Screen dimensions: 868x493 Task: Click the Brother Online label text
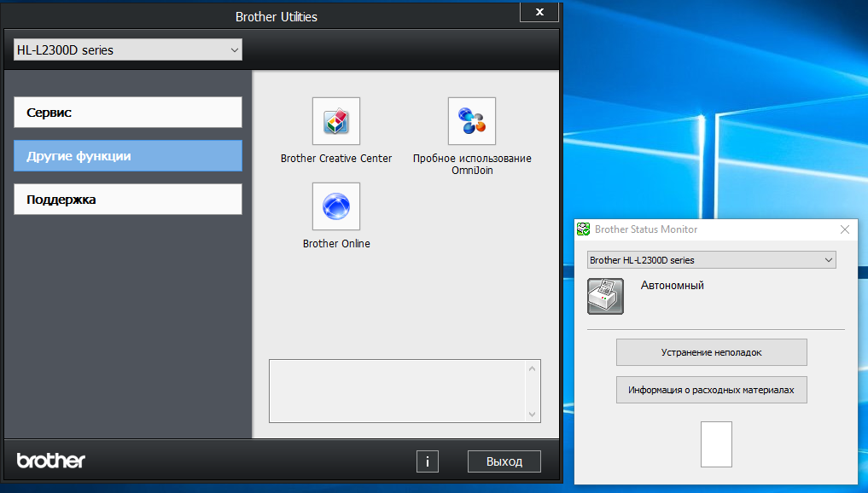click(x=336, y=243)
